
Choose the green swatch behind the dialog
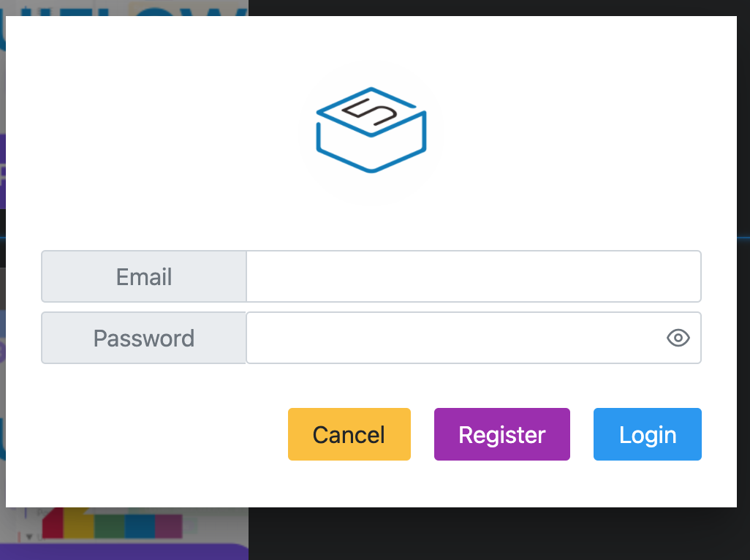[109, 526]
